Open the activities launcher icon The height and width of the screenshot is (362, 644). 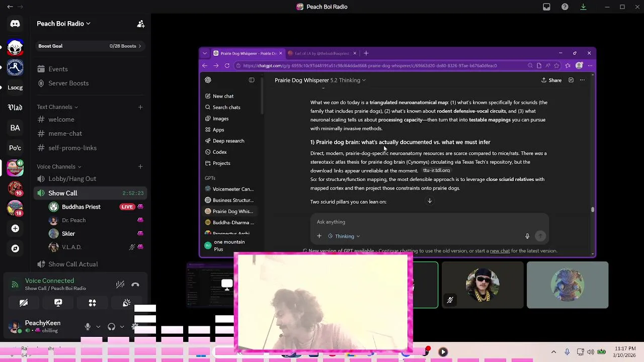(93, 303)
